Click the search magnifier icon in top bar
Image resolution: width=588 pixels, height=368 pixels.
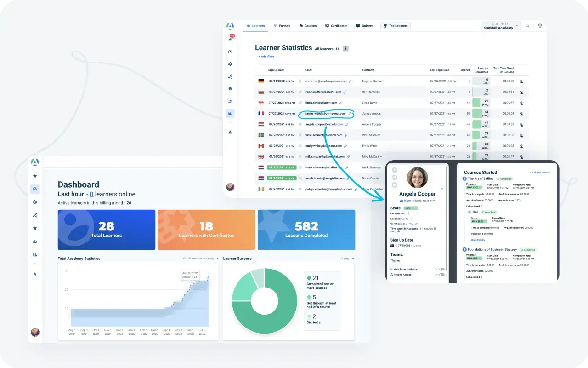click(527, 26)
